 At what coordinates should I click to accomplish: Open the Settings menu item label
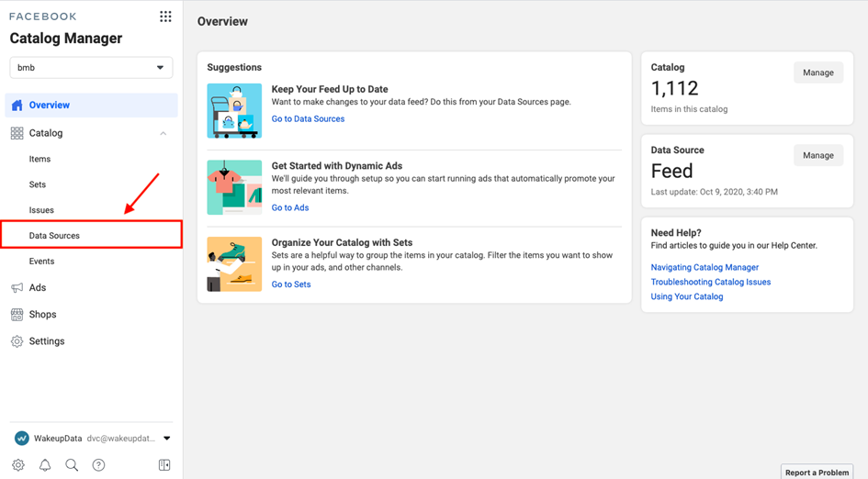[47, 341]
